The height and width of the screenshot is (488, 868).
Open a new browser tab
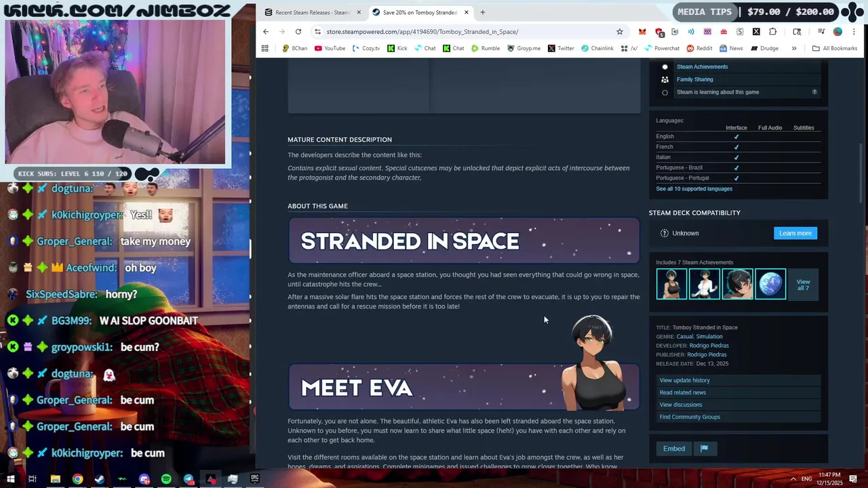click(483, 12)
